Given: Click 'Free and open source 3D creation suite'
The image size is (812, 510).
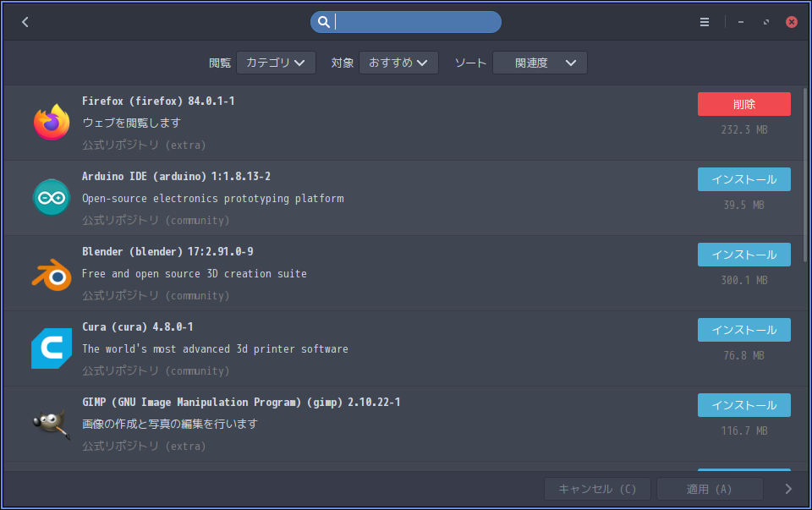Looking at the screenshot, I should [195, 273].
